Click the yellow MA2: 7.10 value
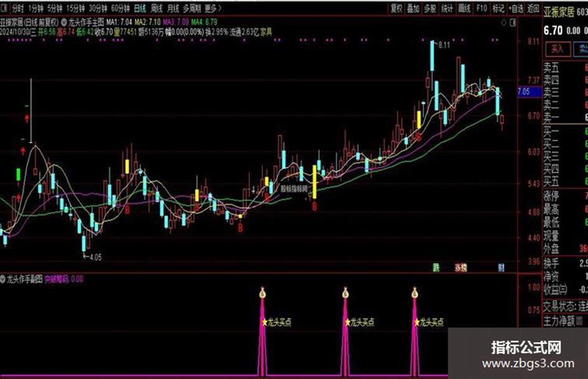This screenshot has height=379, width=588. pyautogui.click(x=147, y=22)
